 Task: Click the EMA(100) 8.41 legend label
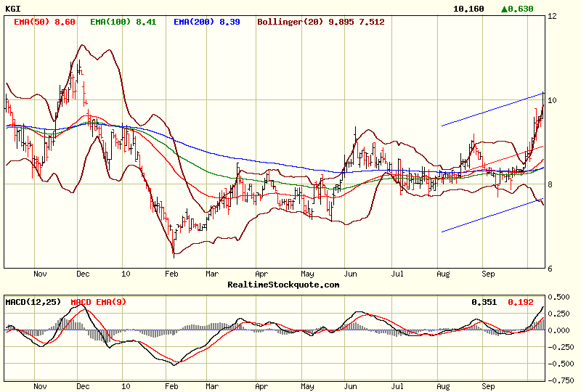[x=123, y=22]
